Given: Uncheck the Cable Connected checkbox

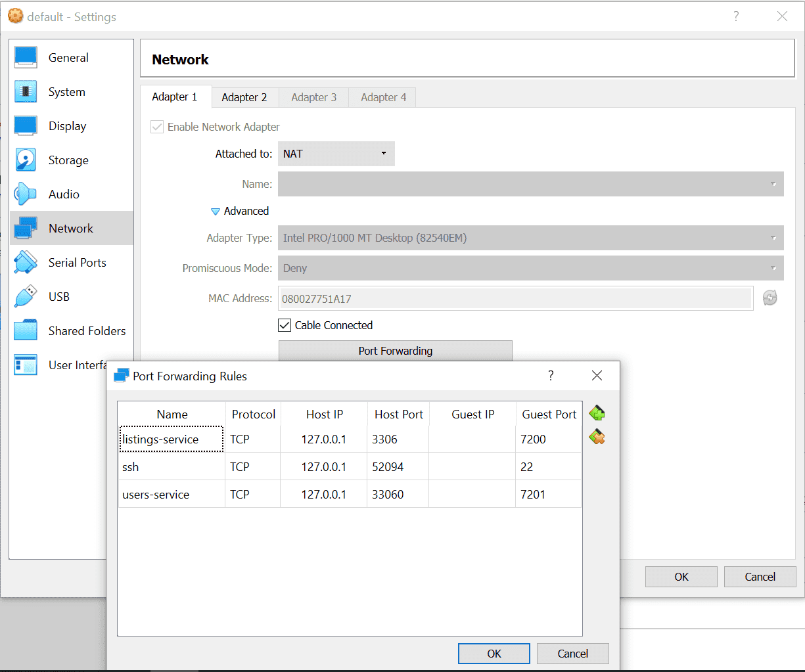Looking at the screenshot, I should (285, 325).
